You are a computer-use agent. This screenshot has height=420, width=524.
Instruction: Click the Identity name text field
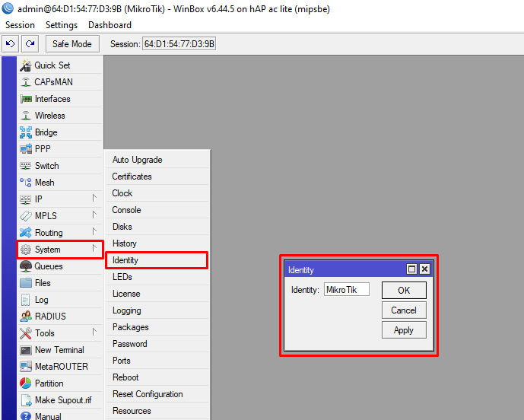point(346,290)
